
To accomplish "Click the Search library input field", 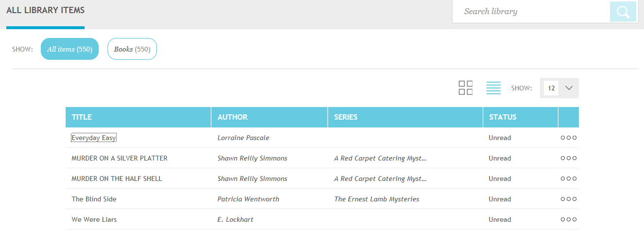I will point(531,12).
